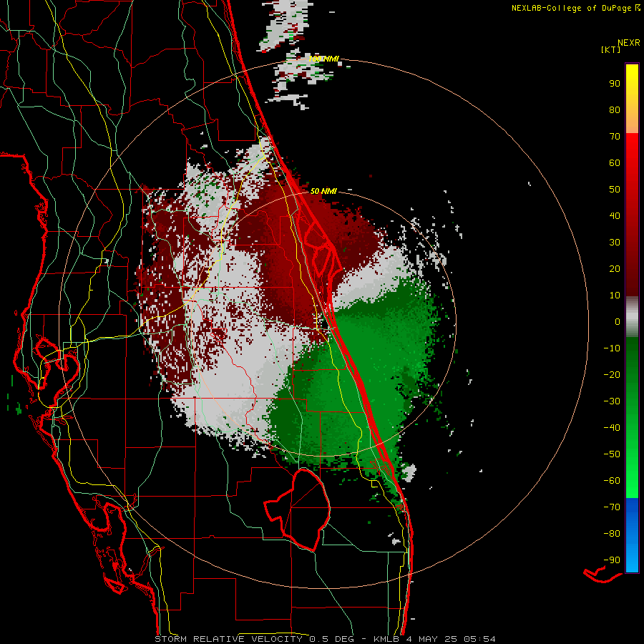Click the -50 knot scale label
Image resolution: width=644 pixels, height=644 pixels.
click(x=612, y=454)
